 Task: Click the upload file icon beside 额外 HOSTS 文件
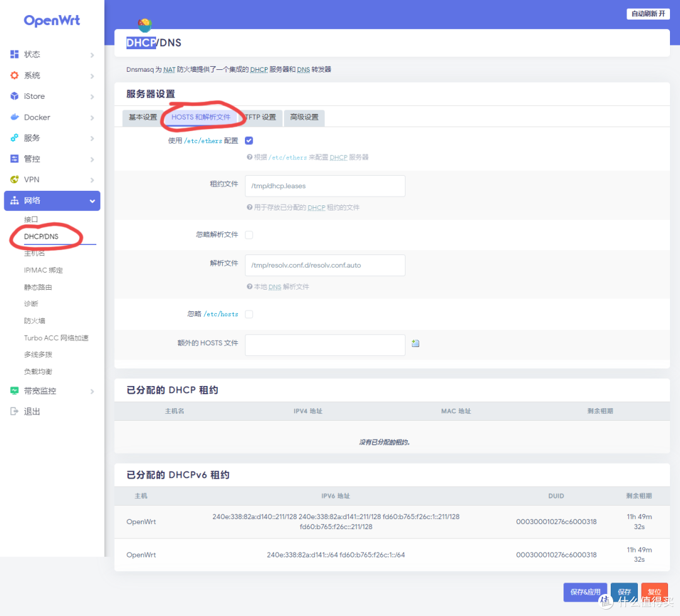click(x=416, y=345)
